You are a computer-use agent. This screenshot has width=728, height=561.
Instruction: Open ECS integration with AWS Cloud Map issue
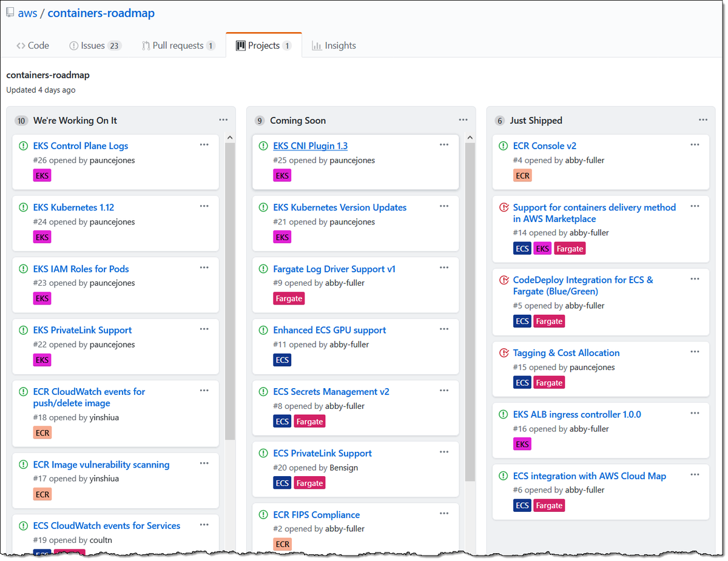click(x=590, y=476)
